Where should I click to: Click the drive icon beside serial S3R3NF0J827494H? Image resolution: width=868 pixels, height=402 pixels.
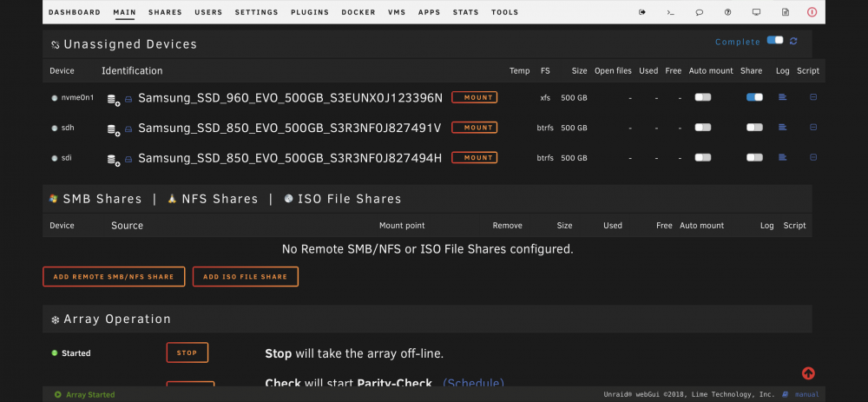[128, 159]
